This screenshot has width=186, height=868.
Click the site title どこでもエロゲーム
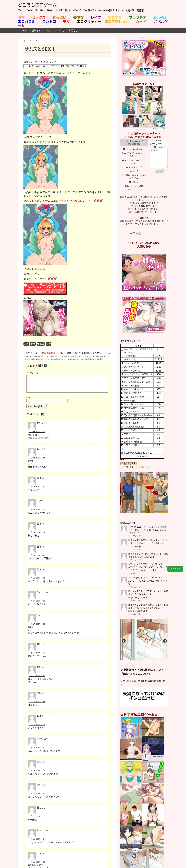37,5
